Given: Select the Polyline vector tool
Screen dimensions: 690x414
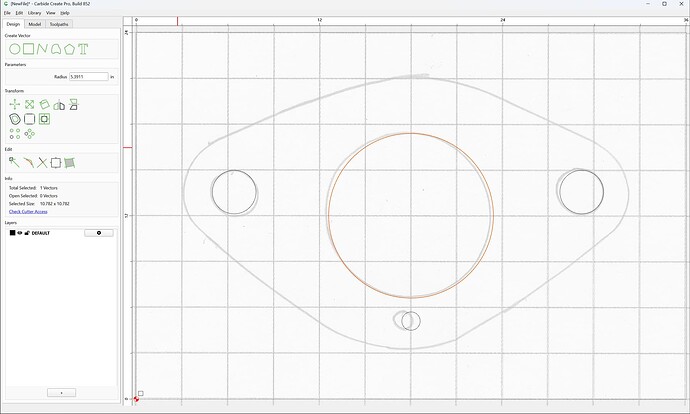Looking at the screenshot, I should pyautogui.click(x=42, y=49).
